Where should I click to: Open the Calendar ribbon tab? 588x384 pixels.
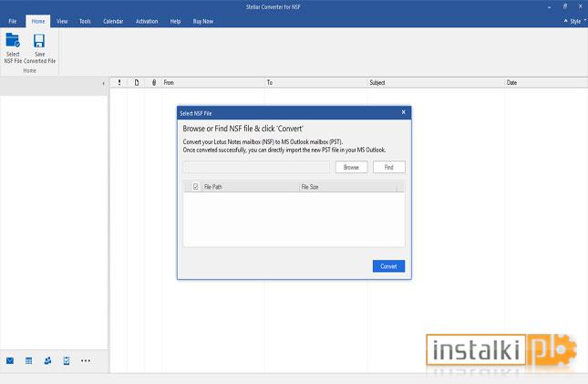coord(113,21)
